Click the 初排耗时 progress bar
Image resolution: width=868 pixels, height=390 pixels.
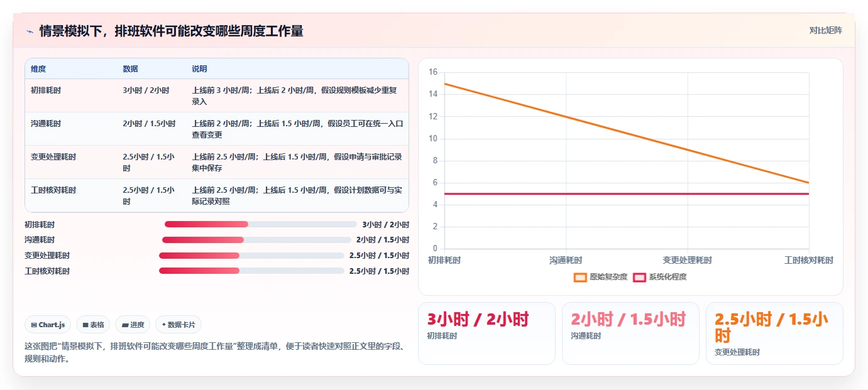click(x=261, y=224)
